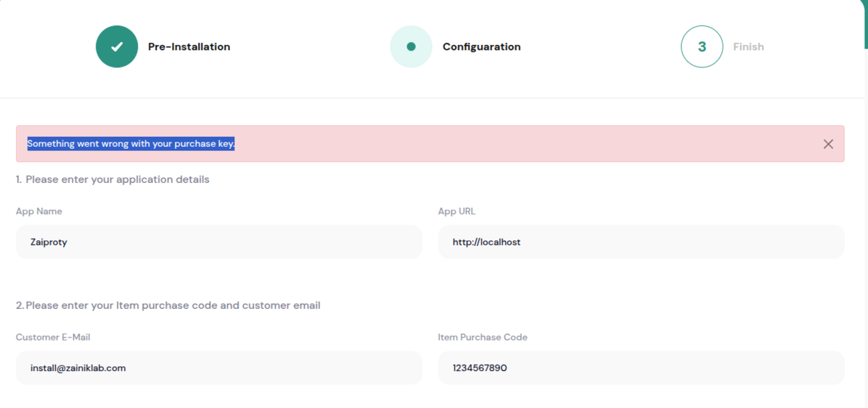868x408 pixels.
Task: Focus the Item Purchase Code input field
Action: pos(641,367)
